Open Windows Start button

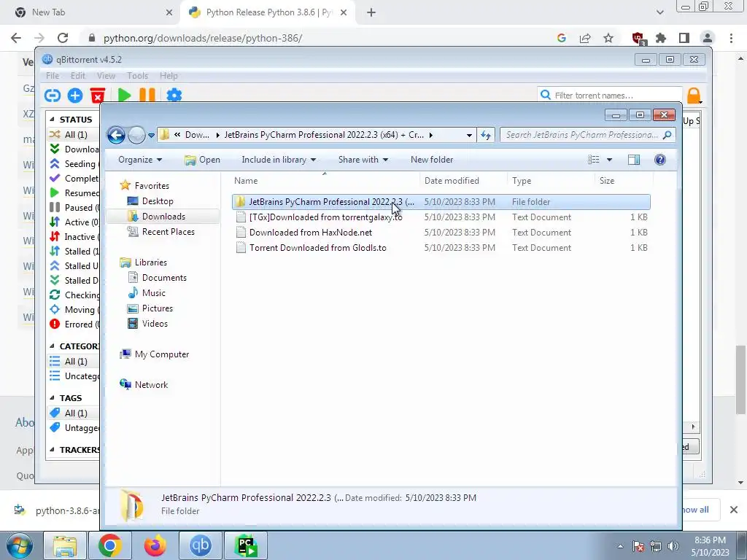point(20,545)
